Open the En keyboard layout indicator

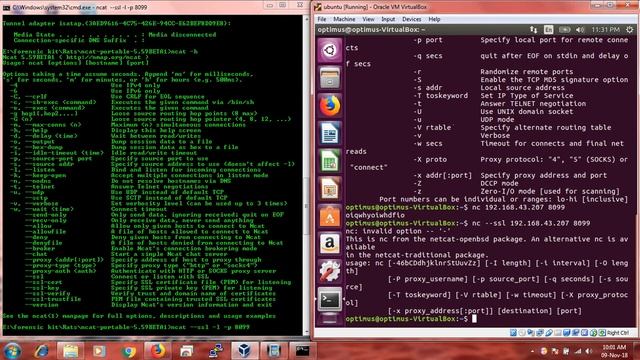[x=548, y=29]
